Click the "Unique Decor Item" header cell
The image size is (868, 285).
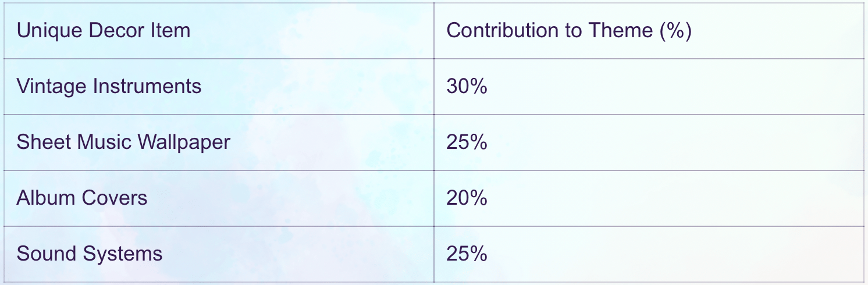click(x=104, y=30)
